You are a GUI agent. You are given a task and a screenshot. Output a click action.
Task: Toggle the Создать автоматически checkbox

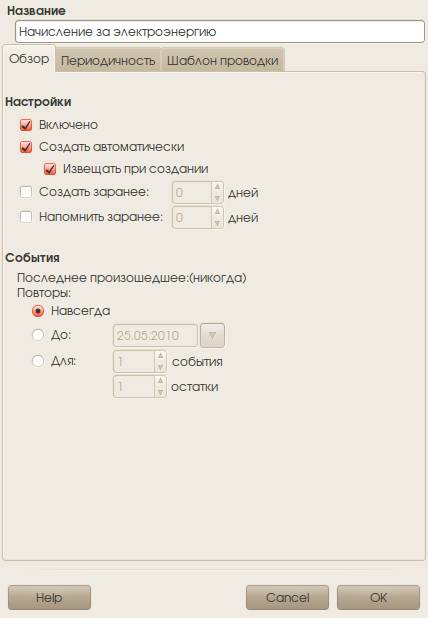26,147
